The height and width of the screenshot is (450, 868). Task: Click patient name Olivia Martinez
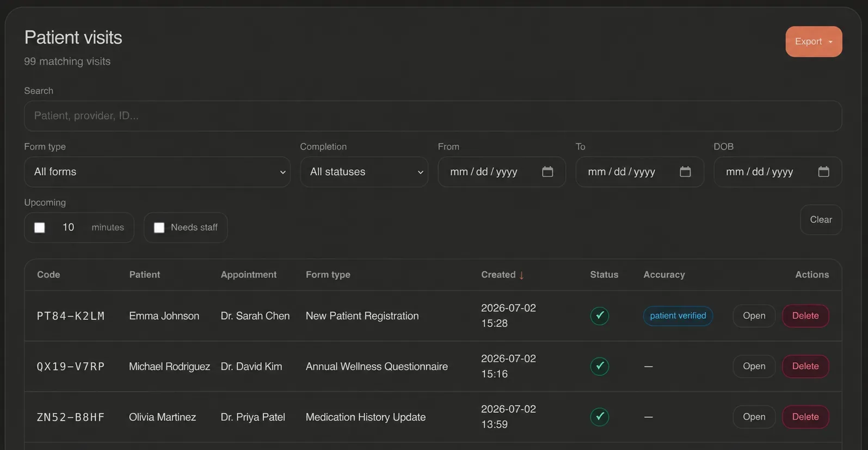pos(162,417)
